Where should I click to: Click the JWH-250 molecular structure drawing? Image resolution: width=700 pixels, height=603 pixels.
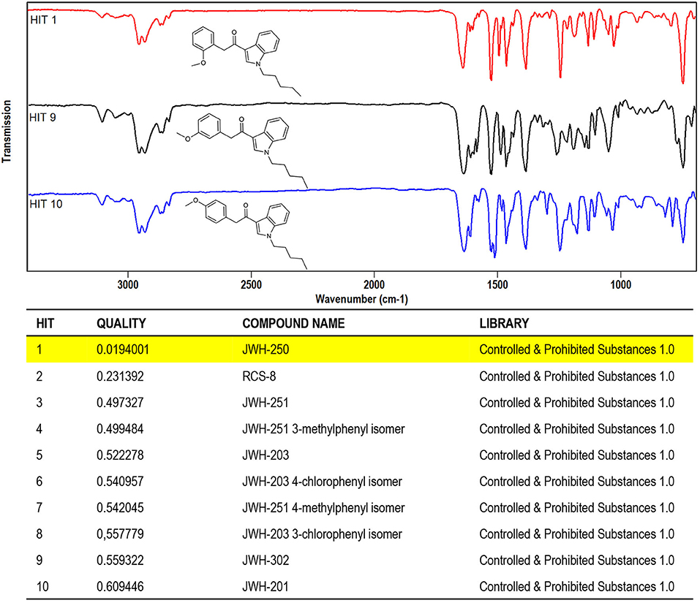tap(246, 61)
